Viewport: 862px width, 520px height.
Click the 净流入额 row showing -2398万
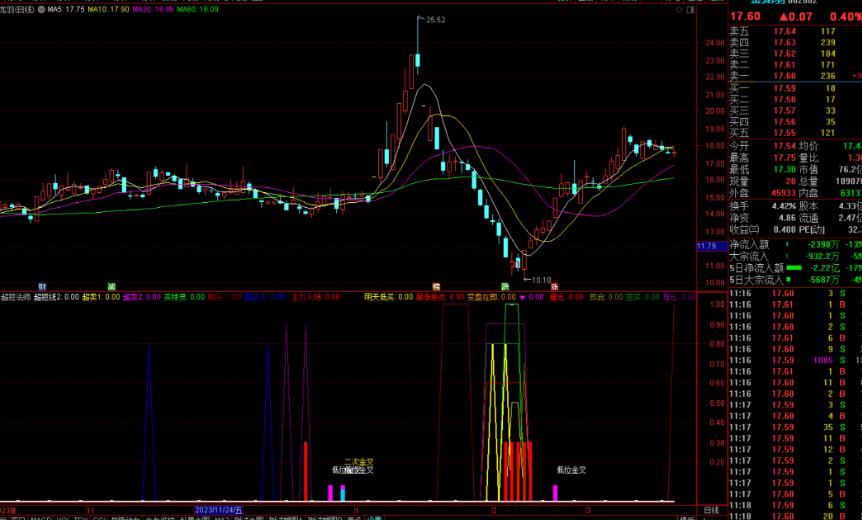click(795, 245)
